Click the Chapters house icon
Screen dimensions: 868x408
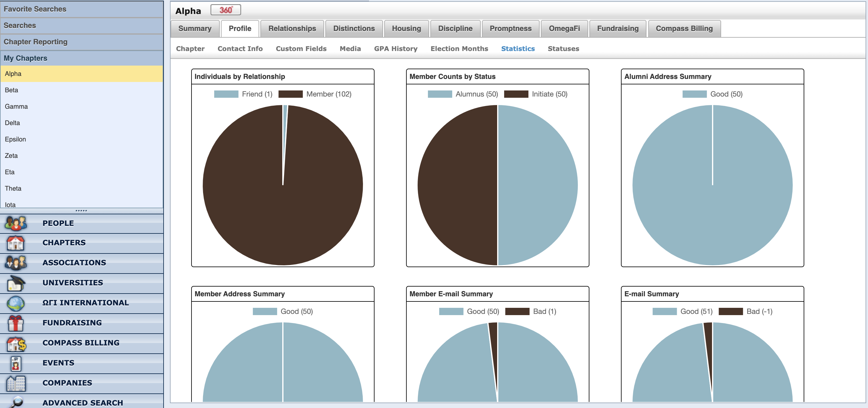(15, 243)
